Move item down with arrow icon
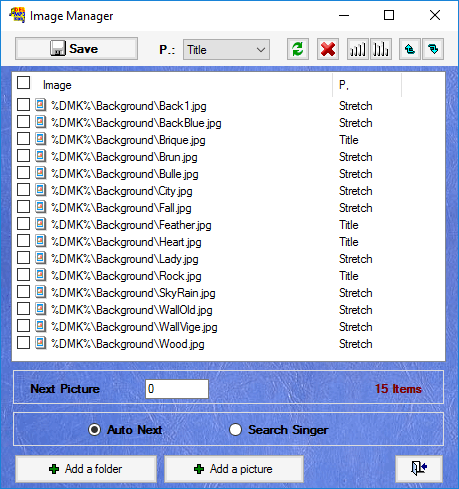Viewport: 459px width, 489px height. (x=433, y=49)
